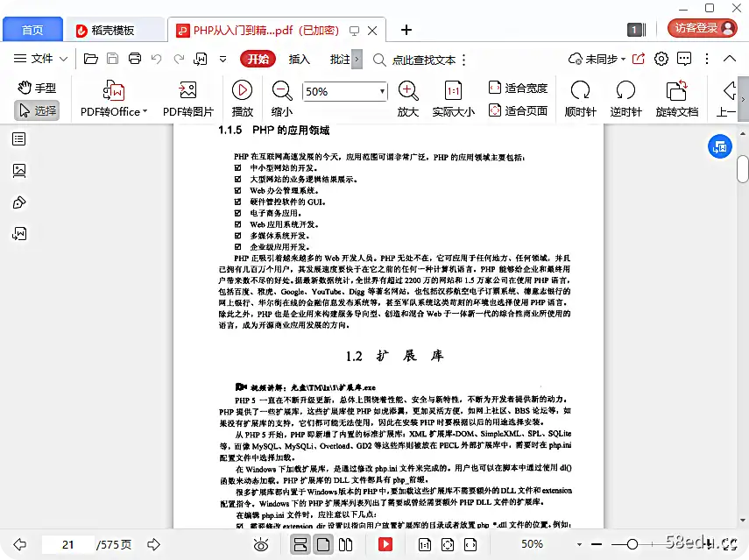The image size is (749, 560).
Task: Choose Fit Width option
Action: [519, 88]
